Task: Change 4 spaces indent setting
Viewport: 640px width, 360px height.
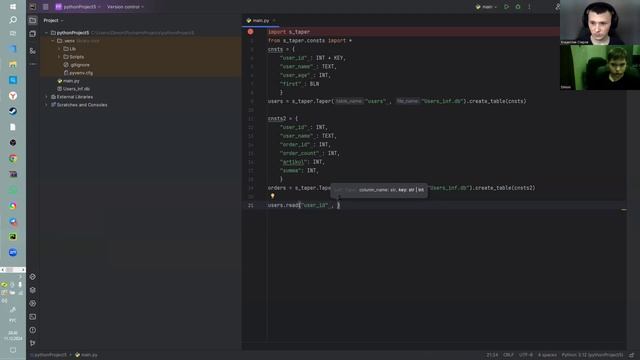Action: (x=547, y=355)
